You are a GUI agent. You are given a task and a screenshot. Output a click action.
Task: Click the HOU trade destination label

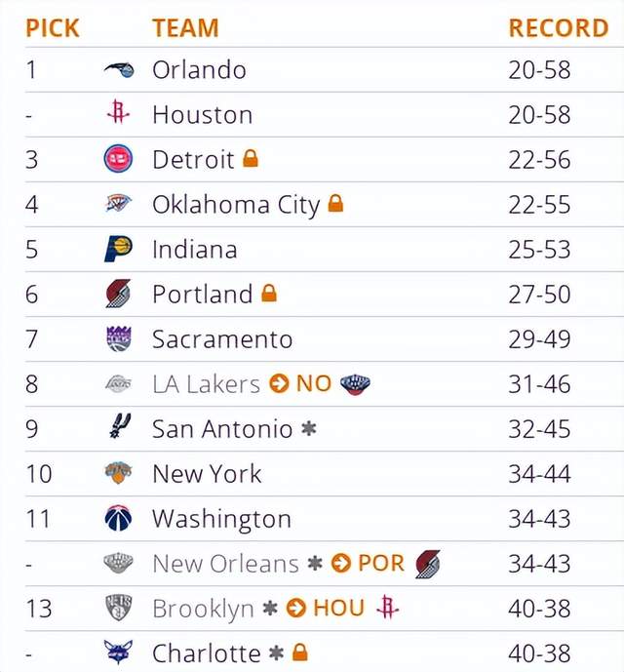click(339, 608)
